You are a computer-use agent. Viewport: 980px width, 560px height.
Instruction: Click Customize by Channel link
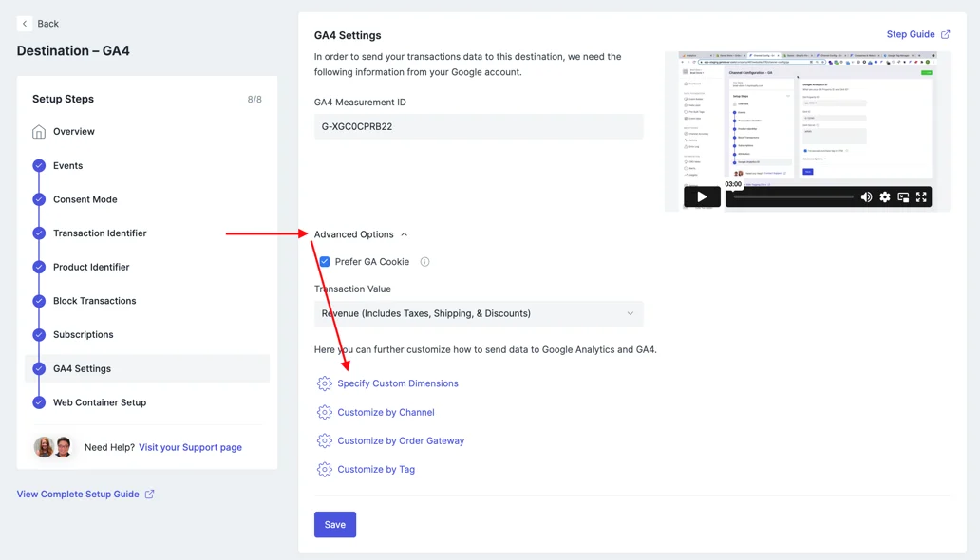click(x=386, y=412)
